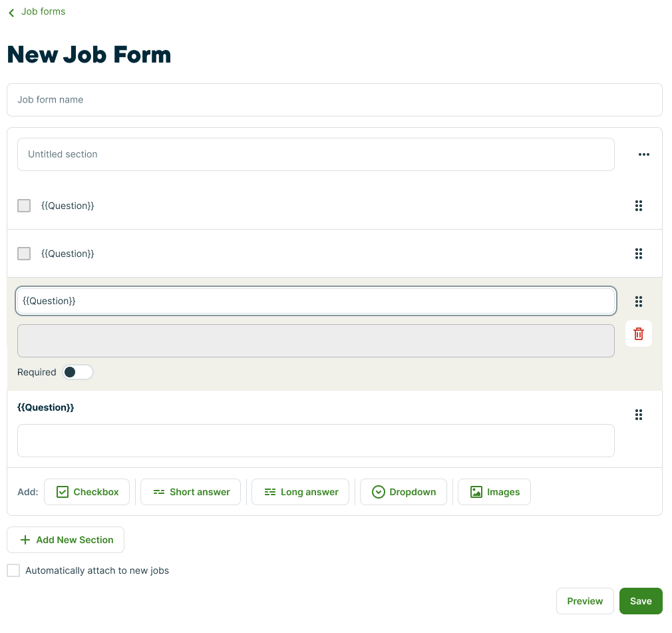Click the Job form name field
Screen dimensions: 672x633
[x=334, y=100]
